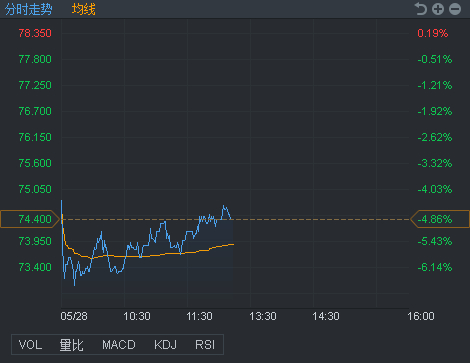Click the -1.92% percentage label
Viewport: 470px width, 363px height.
(x=435, y=111)
